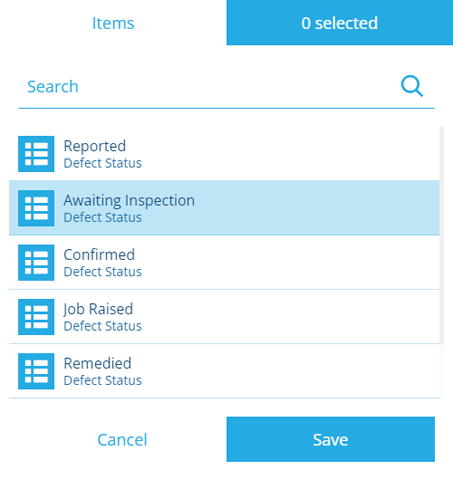The image size is (453, 480).
Task: Choose the Remedied defect status
Action: coord(224,371)
